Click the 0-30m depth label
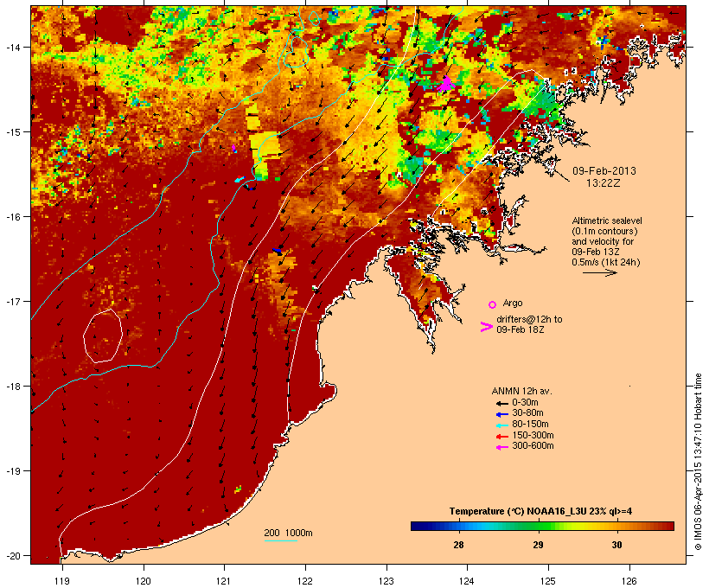Viewport: 709px width, 588px height. pyautogui.click(x=525, y=403)
